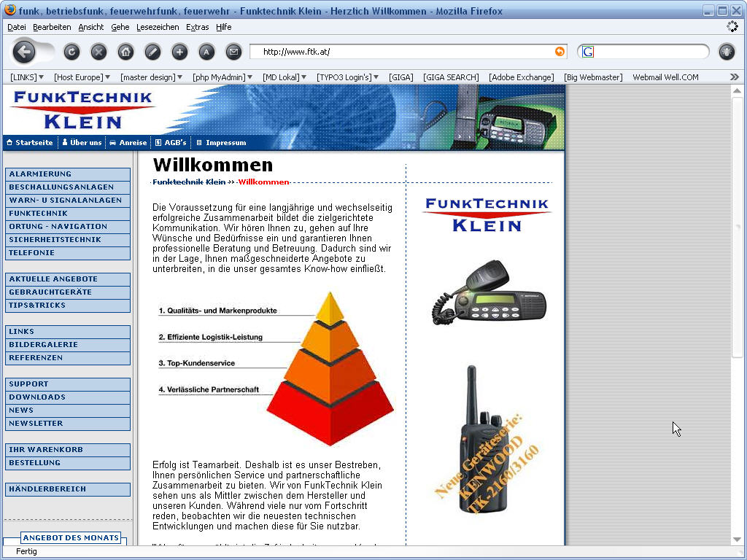Open the [php MyAdmin] bookmark dropdown
The width and height of the screenshot is (747, 560).
coord(222,77)
